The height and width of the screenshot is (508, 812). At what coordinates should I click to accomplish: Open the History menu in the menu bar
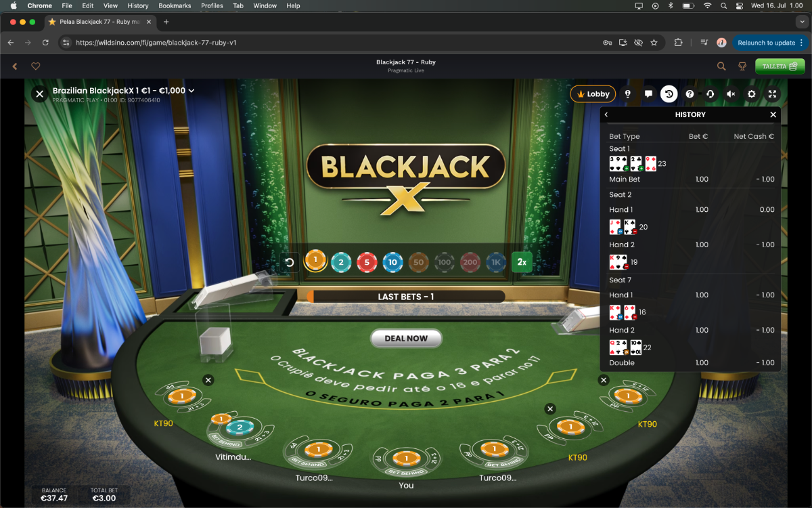tap(138, 5)
